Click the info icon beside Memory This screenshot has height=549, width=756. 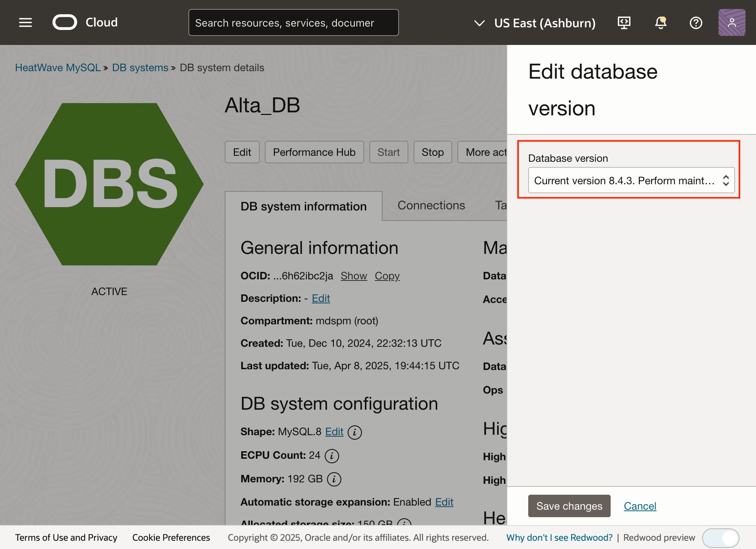[x=334, y=479]
